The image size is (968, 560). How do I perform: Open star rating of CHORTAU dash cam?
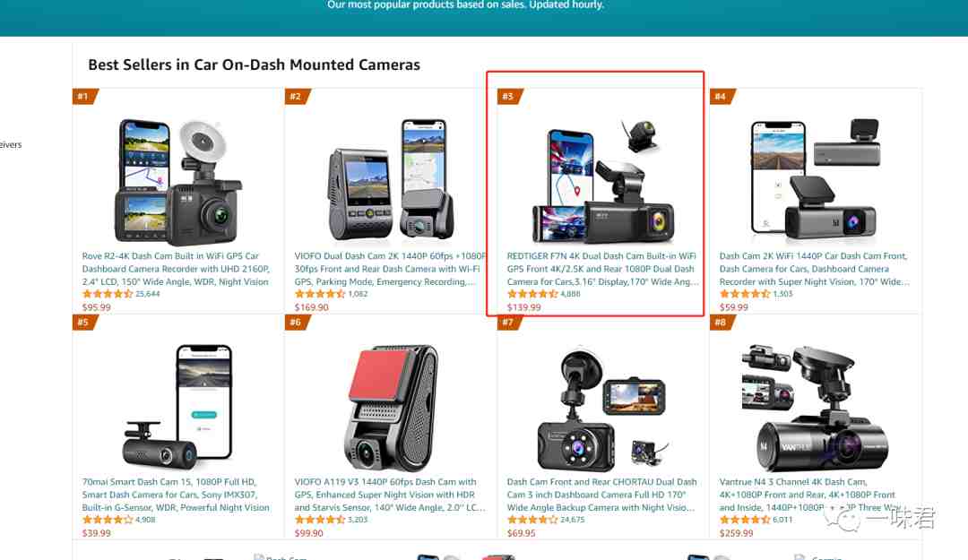pos(532,520)
